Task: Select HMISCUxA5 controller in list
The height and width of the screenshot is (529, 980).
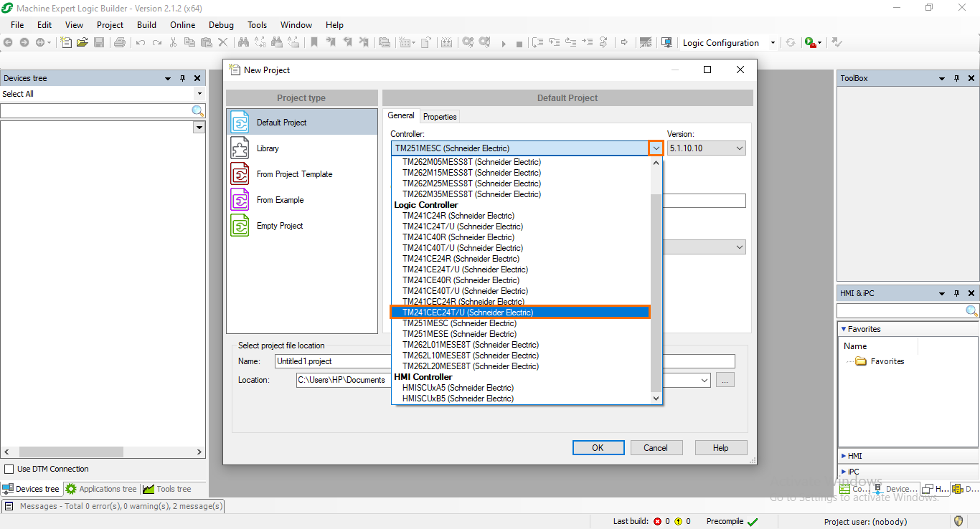Action: pos(521,388)
